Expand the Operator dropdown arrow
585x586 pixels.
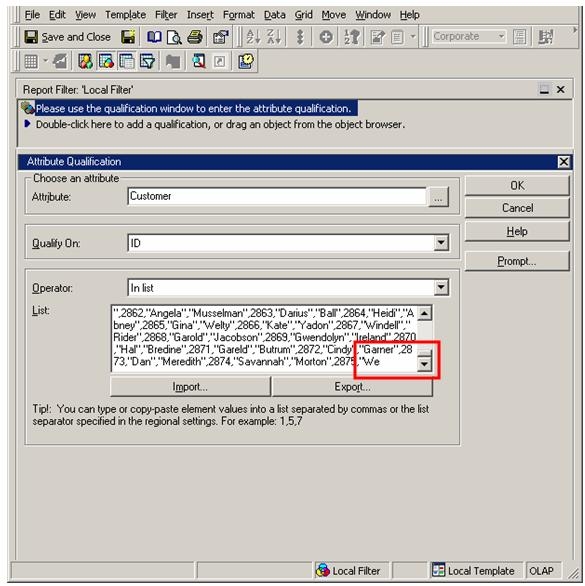pyautogui.click(x=441, y=287)
